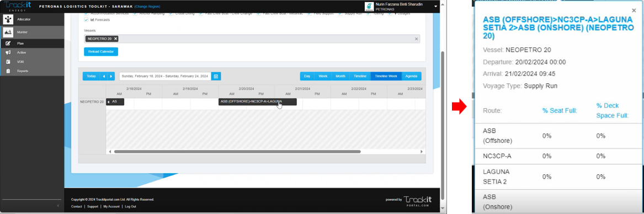This screenshot has height=214, width=644.
Task: Open the Allocator module icon
Action: [x=8, y=19]
